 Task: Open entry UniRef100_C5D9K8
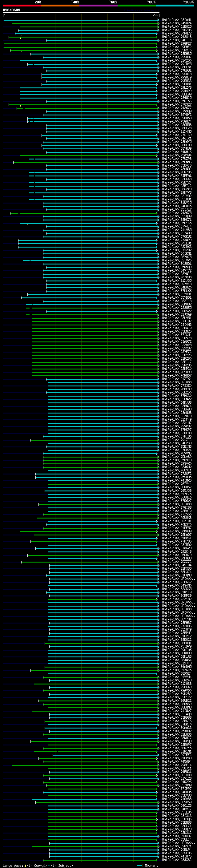[176, 460]
